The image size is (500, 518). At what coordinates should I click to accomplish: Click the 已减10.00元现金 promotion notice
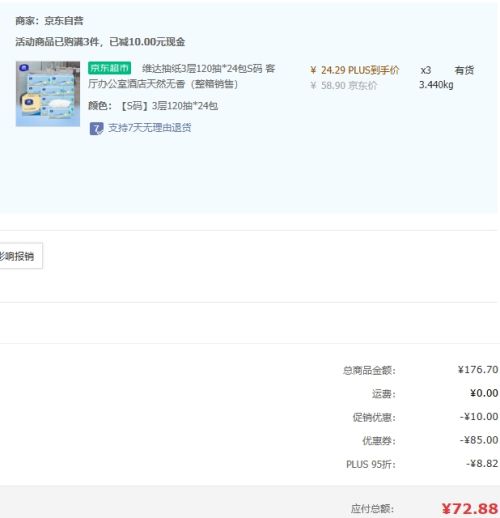coord(147,42)
